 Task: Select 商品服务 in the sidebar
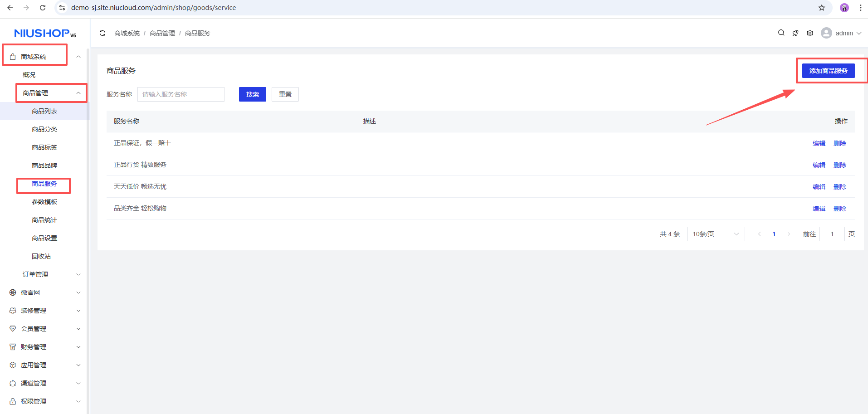click(44, 184)
